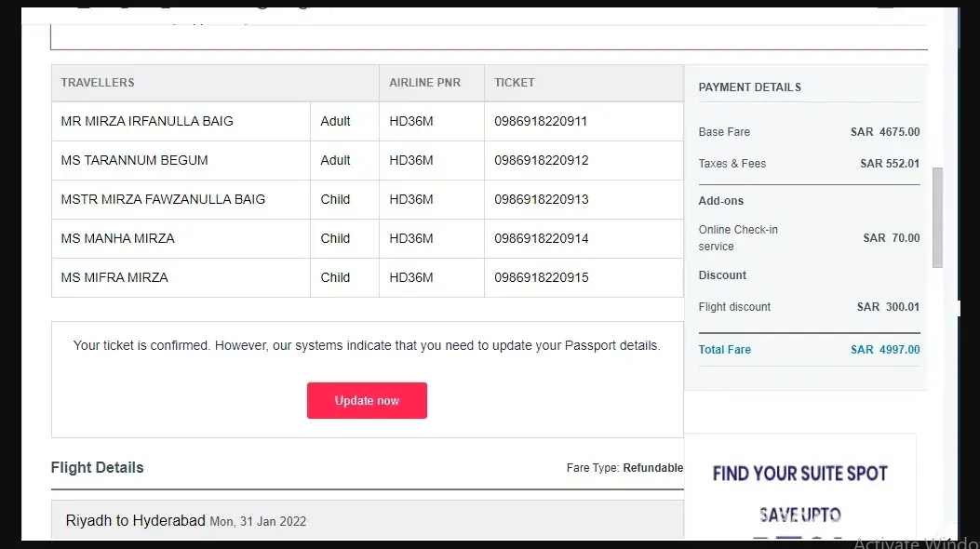
Task: Click the page's vertical scrollbar thumb
Action: (937, 218)
